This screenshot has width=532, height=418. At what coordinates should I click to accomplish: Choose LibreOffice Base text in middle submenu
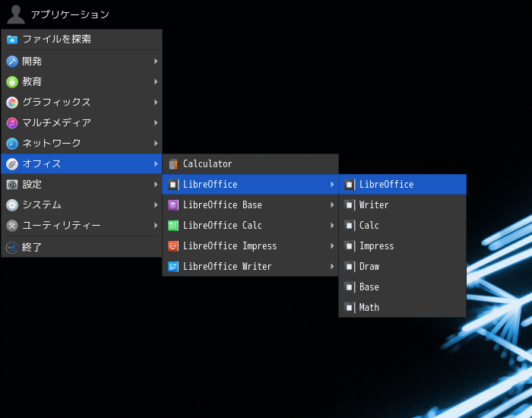point(223,205)
